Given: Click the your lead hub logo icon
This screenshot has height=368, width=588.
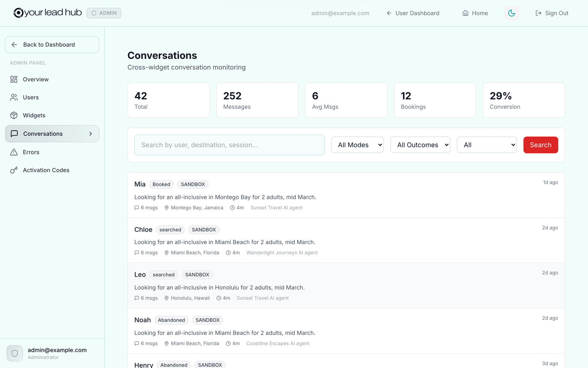Looking at the screenshot, I should [18, 13].
